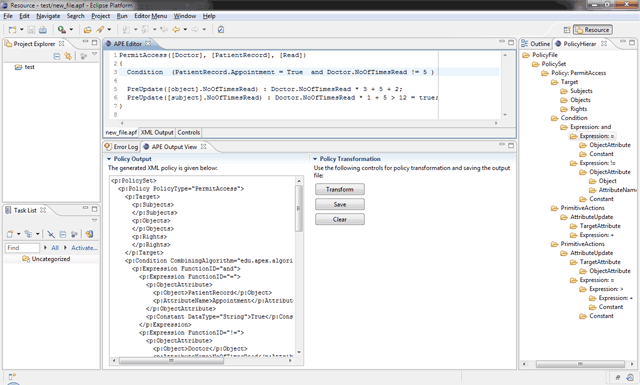This screenshot has width=640, height=385.
Task: Open the New Task dropdown arrow
Action: pyautogui.click(x=19, y=234)
